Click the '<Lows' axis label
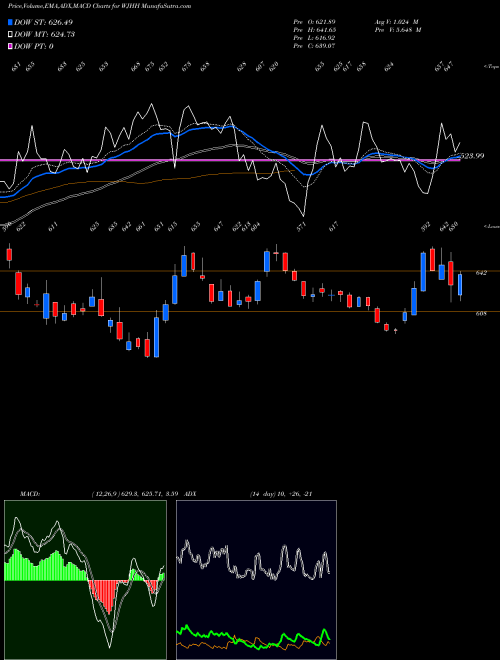Image resolution: width=500 pixels, height=660 pixels. (x=491, y=226)
